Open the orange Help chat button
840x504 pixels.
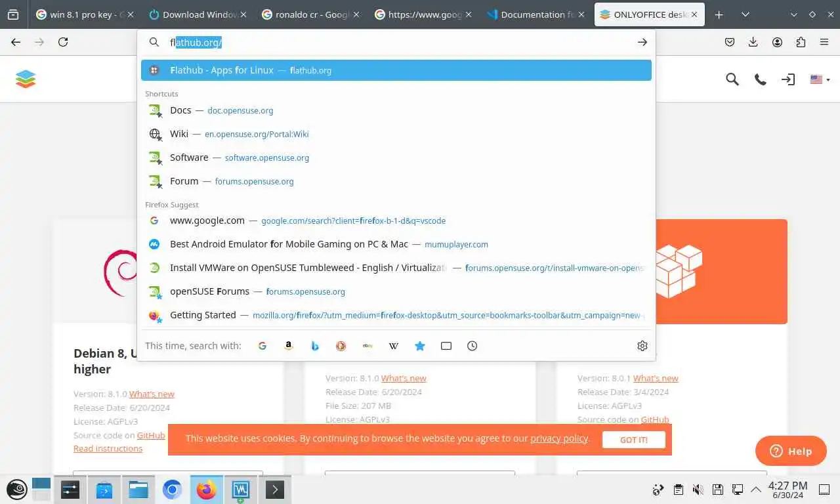[x=791, y=451]
